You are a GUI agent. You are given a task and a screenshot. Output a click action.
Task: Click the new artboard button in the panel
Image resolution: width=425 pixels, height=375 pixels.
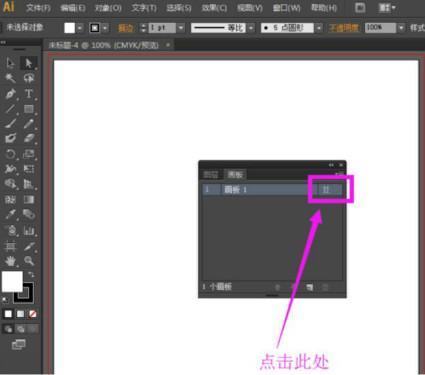(310, 287)
